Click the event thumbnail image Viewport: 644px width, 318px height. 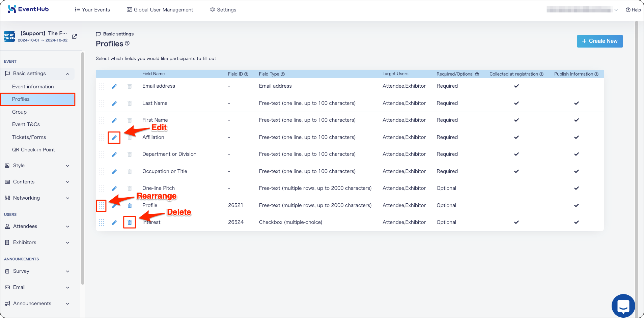pos(9,36)
